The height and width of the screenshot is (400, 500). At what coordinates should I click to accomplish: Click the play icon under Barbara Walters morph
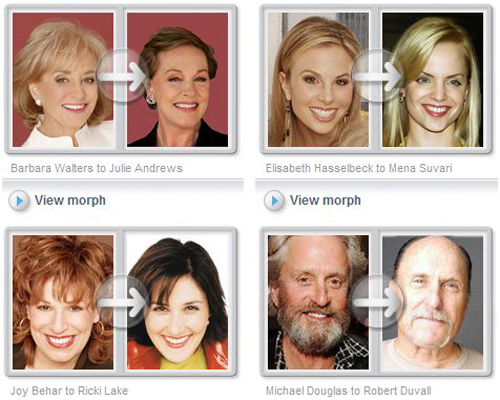click(19, 201)
